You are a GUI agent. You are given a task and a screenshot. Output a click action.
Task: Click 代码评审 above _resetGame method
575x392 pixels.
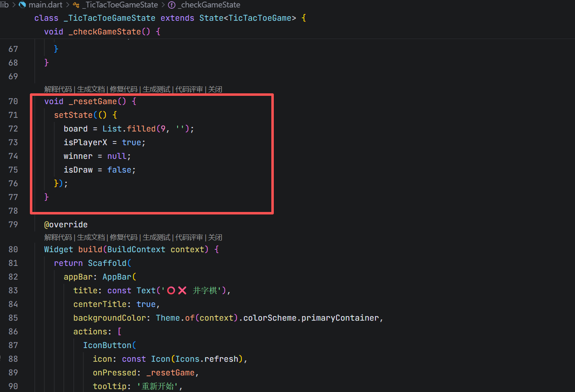(x=189, y=89)
